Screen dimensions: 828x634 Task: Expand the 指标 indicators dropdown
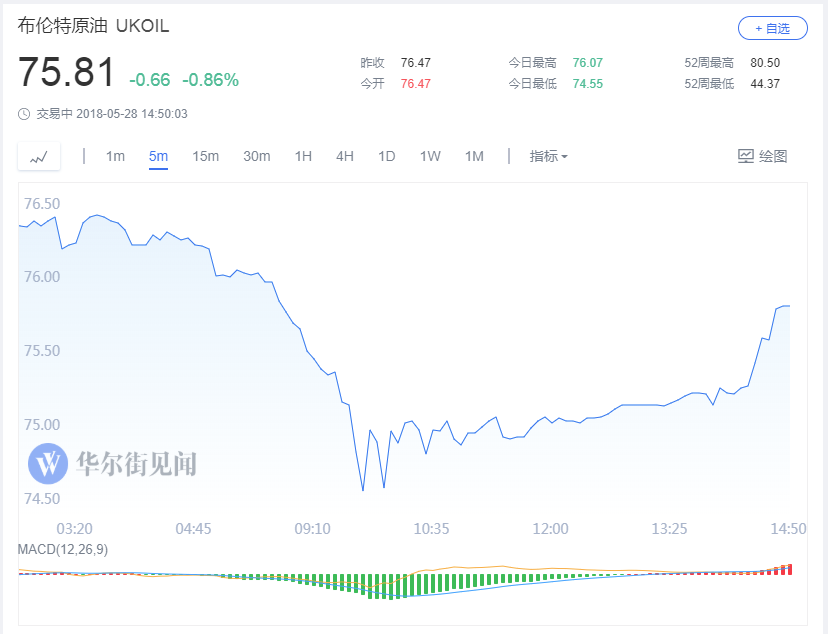click(x=548, y=156)
